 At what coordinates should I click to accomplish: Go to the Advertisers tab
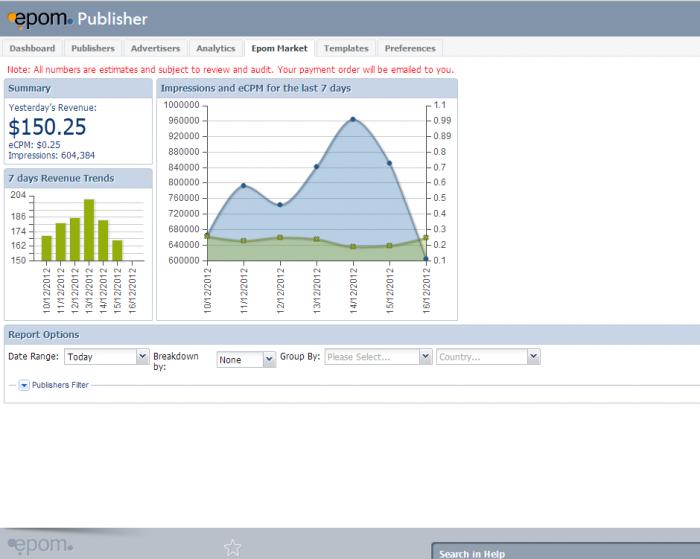tap(155, 48)
